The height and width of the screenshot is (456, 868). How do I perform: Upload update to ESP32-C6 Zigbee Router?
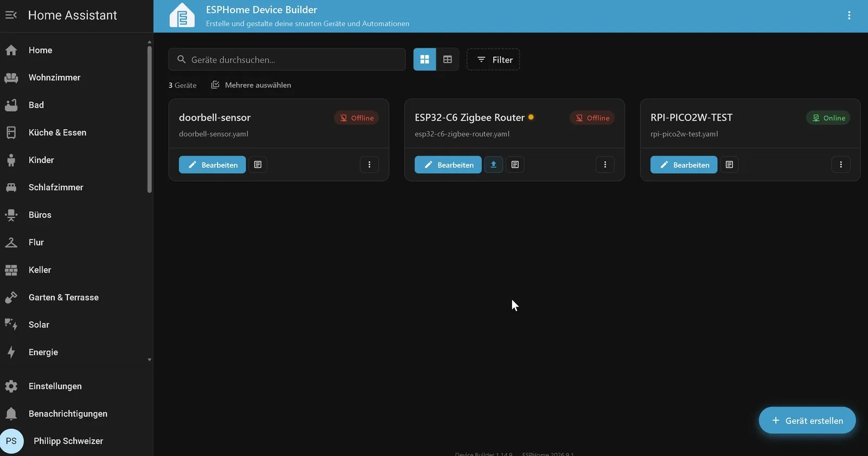point(494,164)
